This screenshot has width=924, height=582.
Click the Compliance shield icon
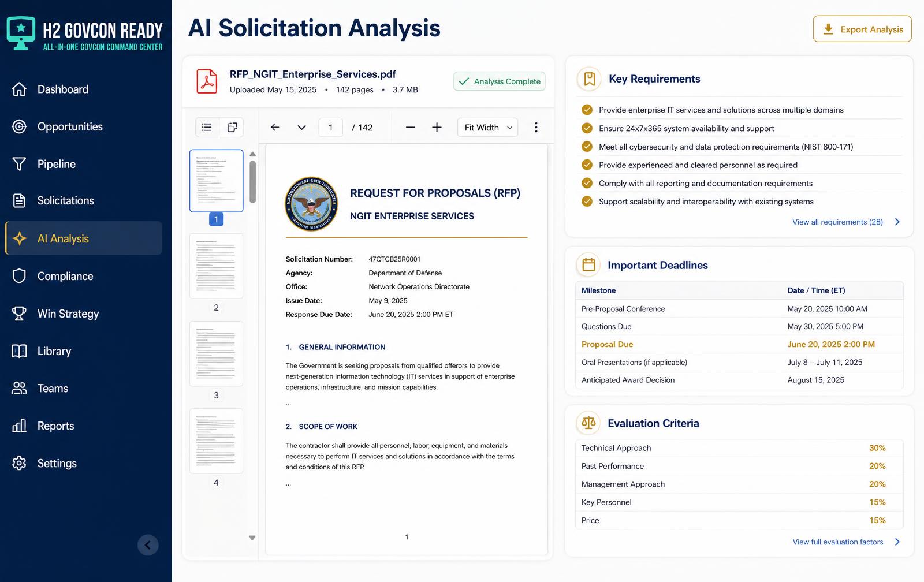(19, 276)
